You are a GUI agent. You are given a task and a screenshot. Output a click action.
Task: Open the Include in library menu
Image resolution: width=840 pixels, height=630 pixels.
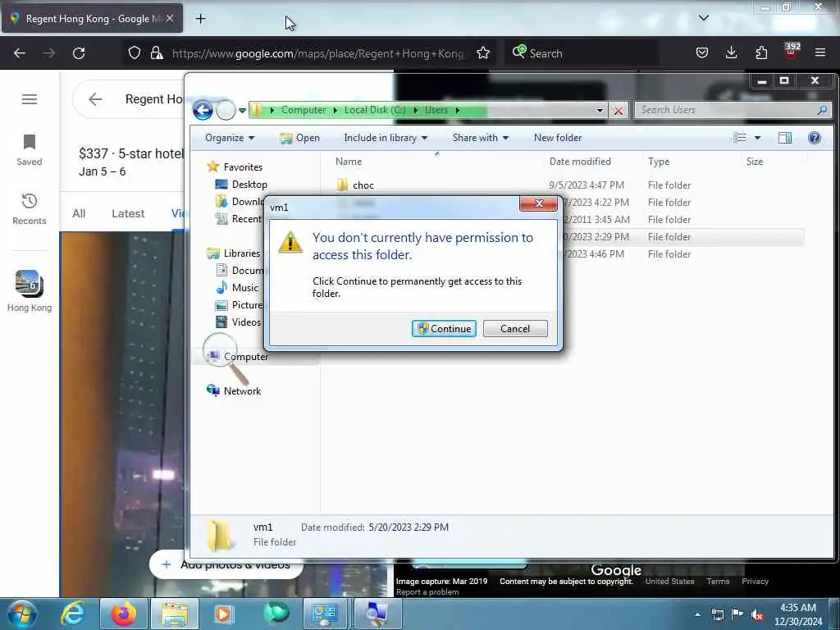pyautogui.click(x=386, y=138)
